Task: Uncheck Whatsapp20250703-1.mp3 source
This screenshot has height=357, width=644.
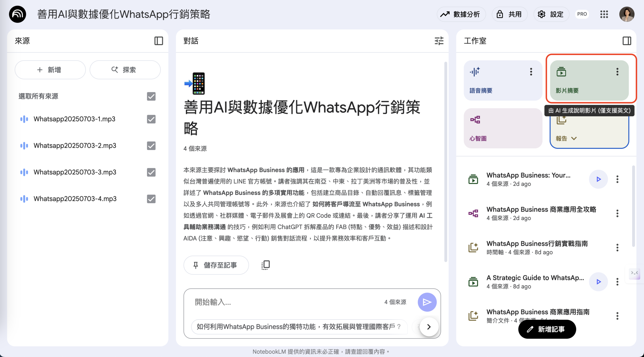Action: (151, 119)
